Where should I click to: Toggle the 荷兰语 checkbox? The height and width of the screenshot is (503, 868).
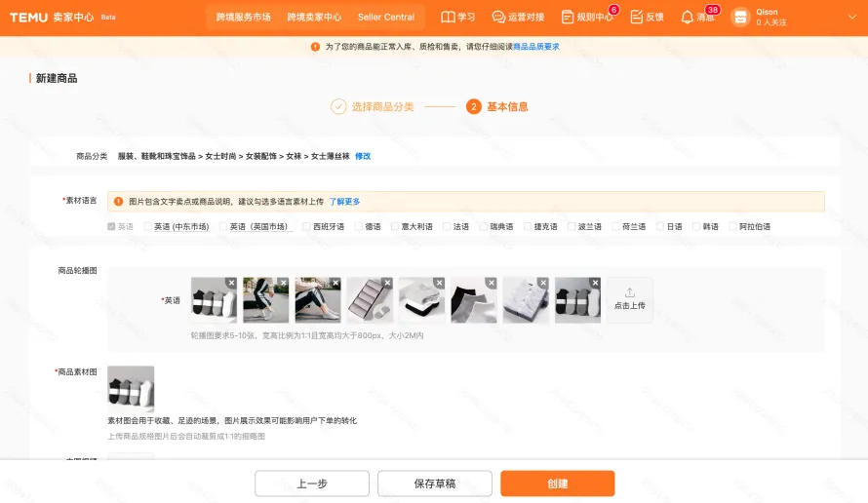point(615,226)
